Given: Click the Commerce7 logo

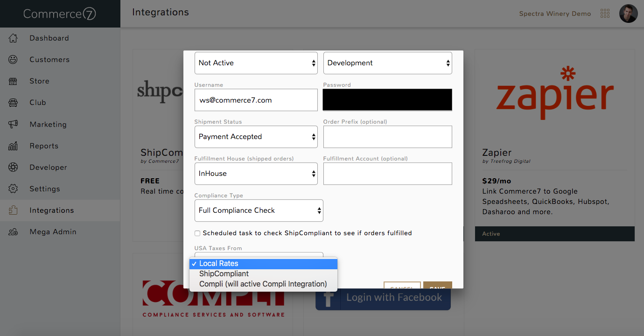Looking at the screenshot, I should click(x=60, y=14).
